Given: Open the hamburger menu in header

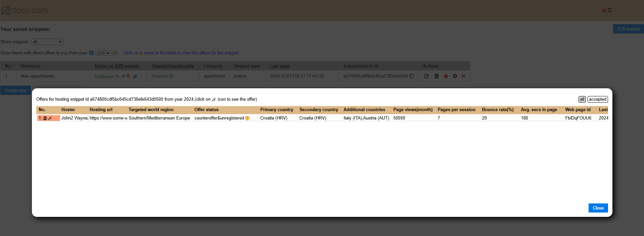Looking at the screenshot, I should 609,10.
